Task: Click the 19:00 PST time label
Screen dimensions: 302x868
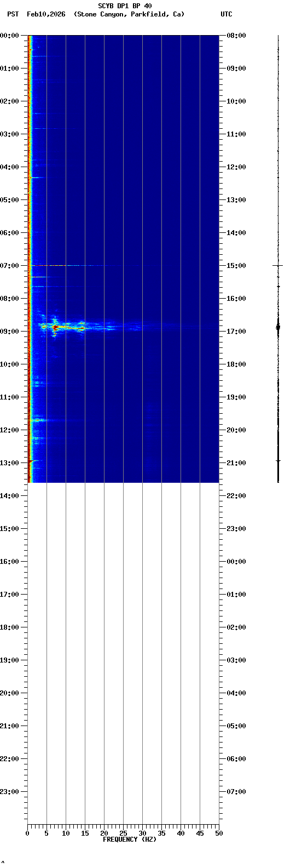Action: 9,660
